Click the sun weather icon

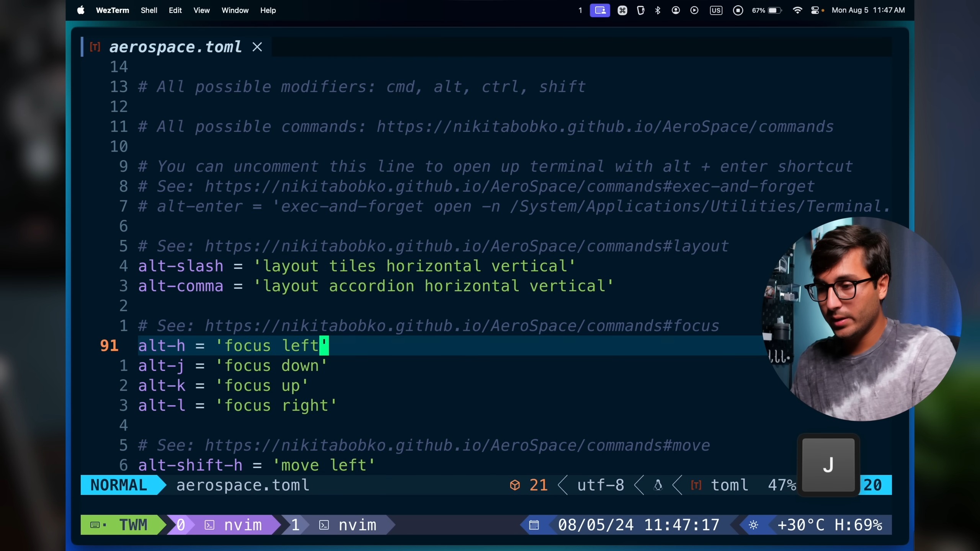pos(753,525)
